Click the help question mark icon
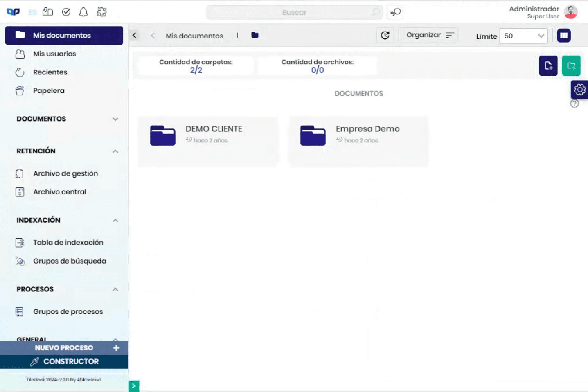 coord(574,104)
